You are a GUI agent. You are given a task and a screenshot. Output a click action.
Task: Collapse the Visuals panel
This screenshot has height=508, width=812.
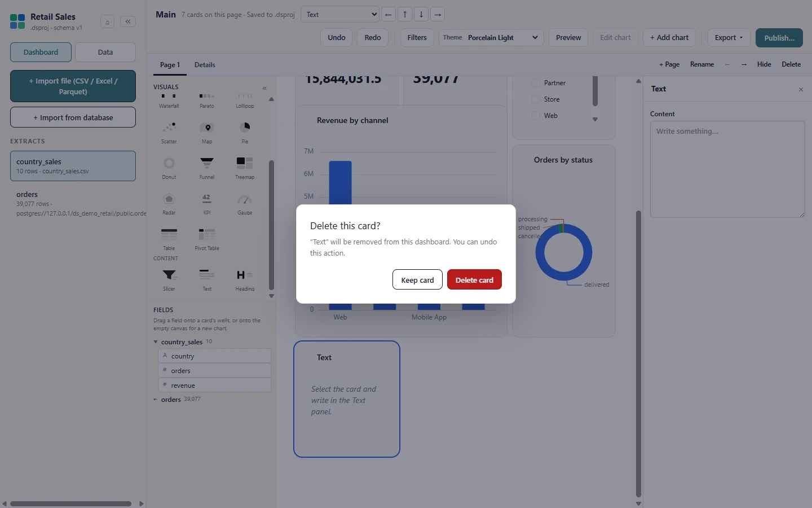tap(264, 88)
